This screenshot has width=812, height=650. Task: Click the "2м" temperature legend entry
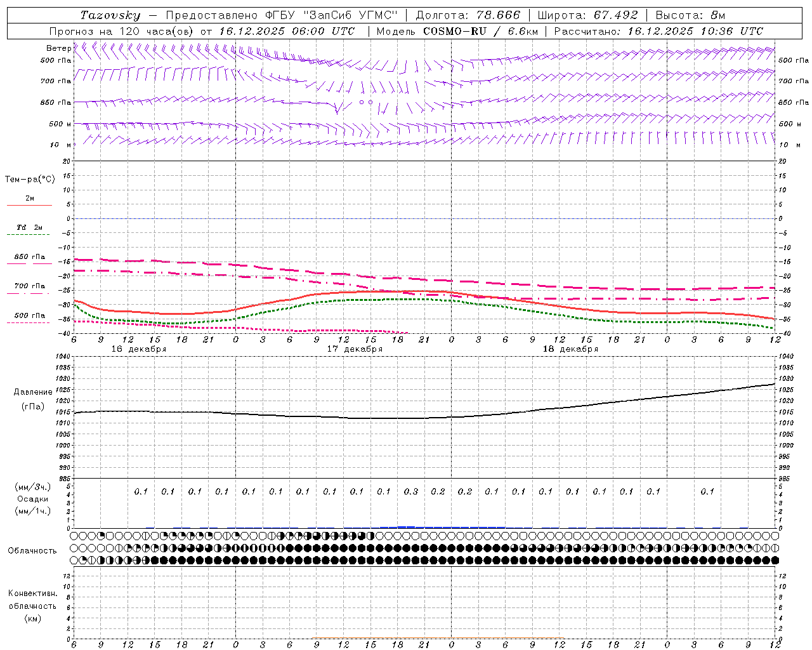(30, 199)
